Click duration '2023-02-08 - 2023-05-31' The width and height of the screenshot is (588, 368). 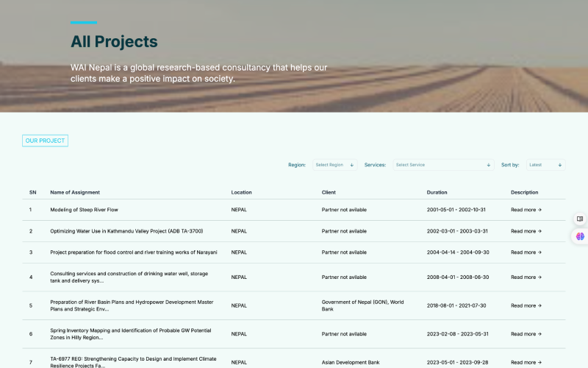coord(457,334)
